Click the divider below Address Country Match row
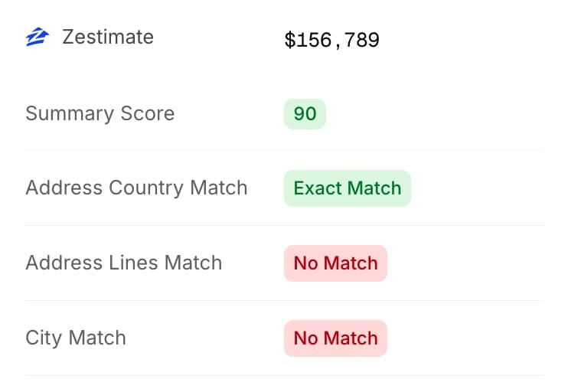The image size is (568, 392). click(x=284, y=226)
